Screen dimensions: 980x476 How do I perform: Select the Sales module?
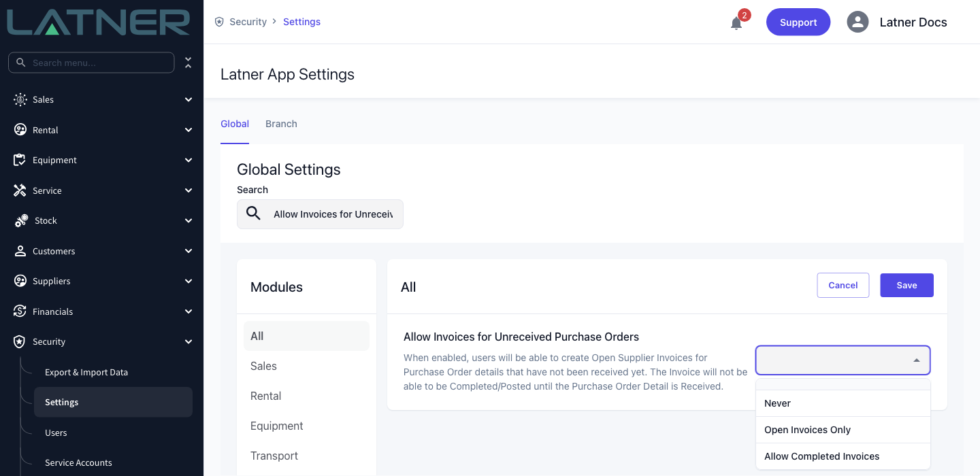[306, 366]
